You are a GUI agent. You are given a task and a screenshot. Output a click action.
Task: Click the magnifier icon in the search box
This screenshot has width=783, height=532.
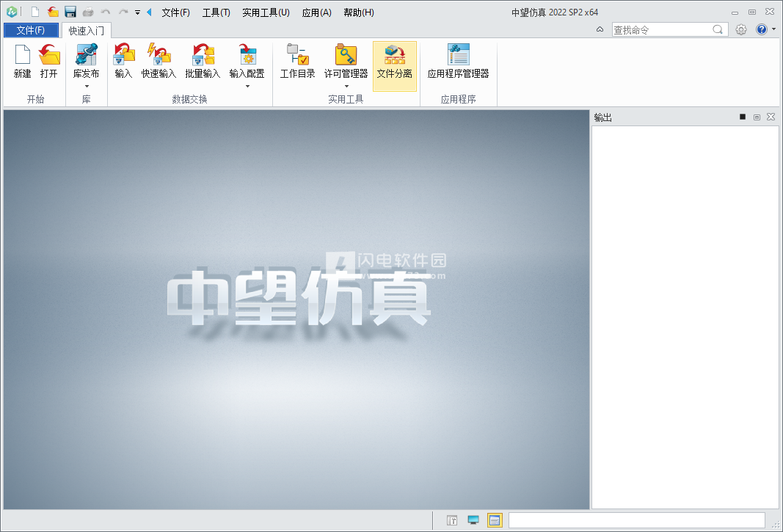[x=718, y=29]
